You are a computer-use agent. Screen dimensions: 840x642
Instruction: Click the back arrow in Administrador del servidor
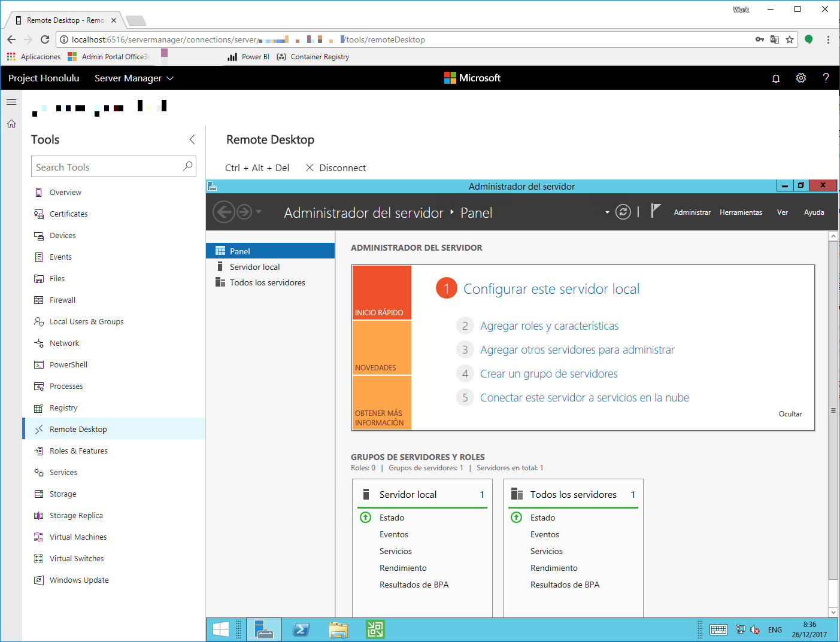click(x=224, y=212)
